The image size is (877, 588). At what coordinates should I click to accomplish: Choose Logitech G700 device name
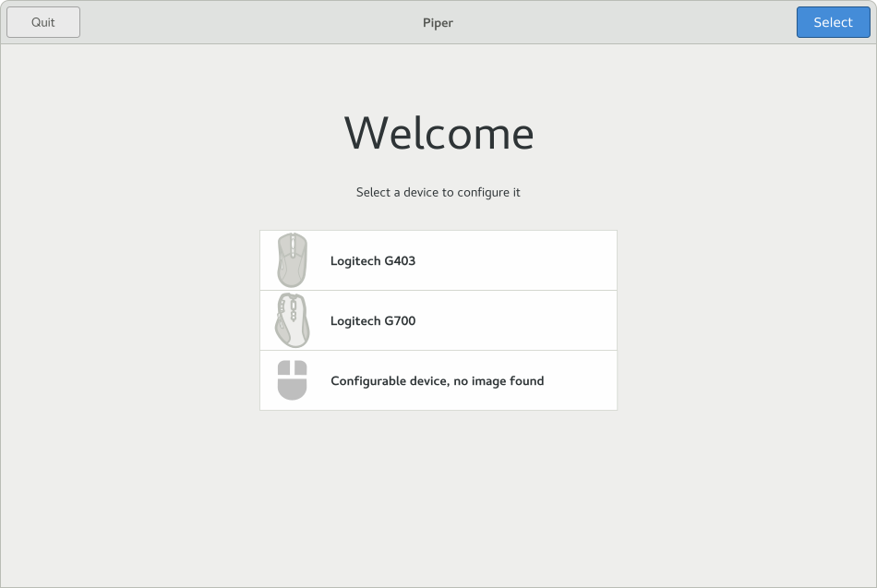coord(373,320)
